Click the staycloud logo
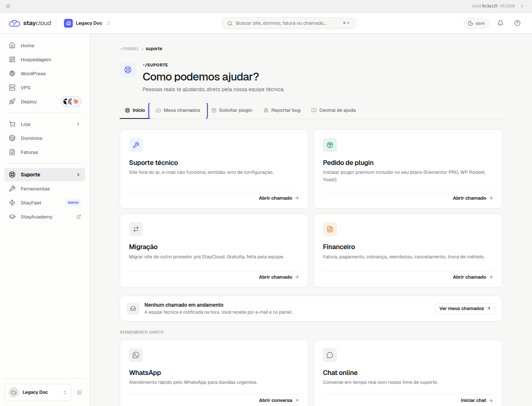The image size is (532, 406). coord(30,23)
